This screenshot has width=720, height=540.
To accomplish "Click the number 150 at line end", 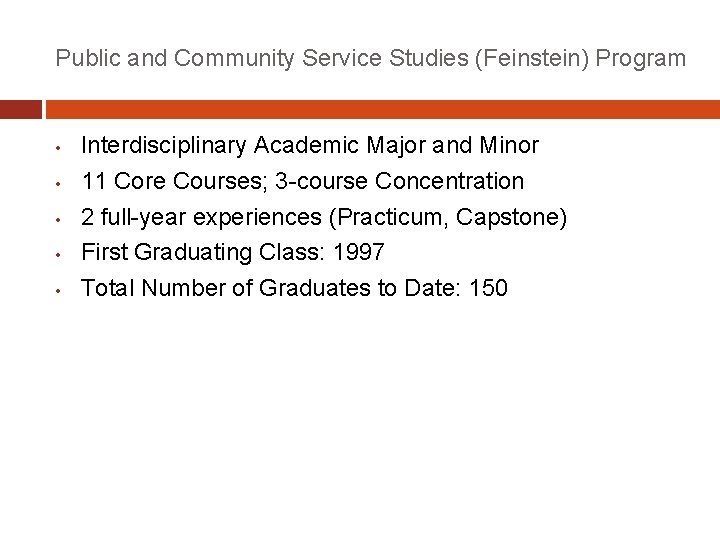I will (488, 289).
